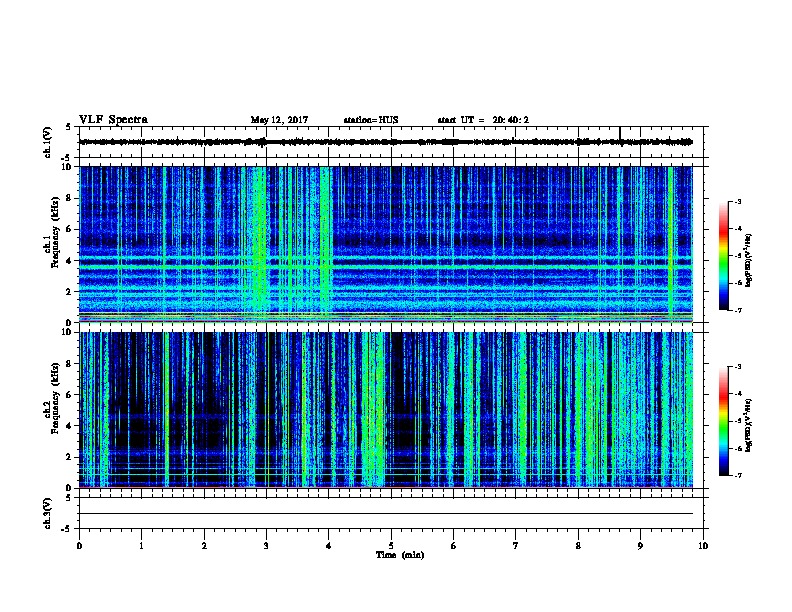
Task: Select the "start UT = 20:40:2" text
Action: tap(483, 120)
